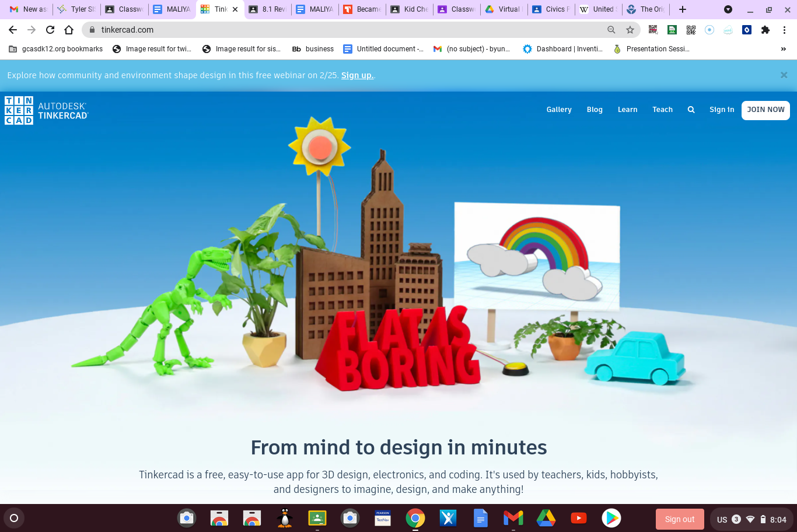This screenshot has width=797, height=532.
Task: Reload the page with the refresh icon
Action: 50,30
